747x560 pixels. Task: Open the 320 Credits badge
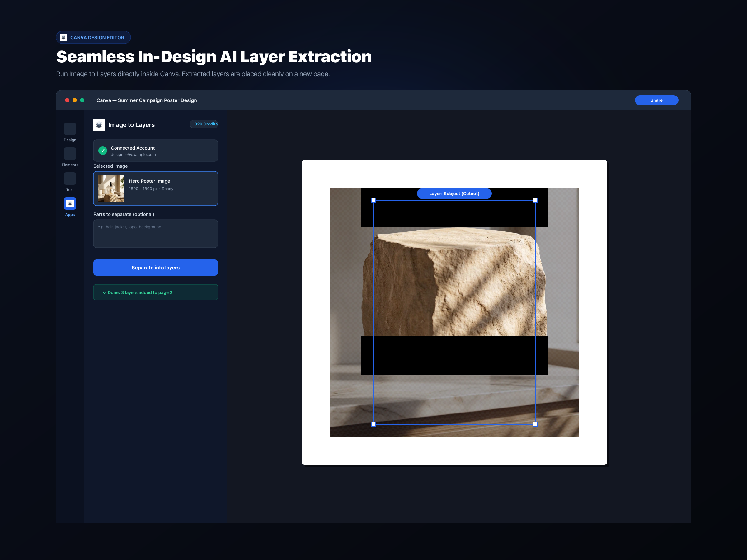coord(204,124)
